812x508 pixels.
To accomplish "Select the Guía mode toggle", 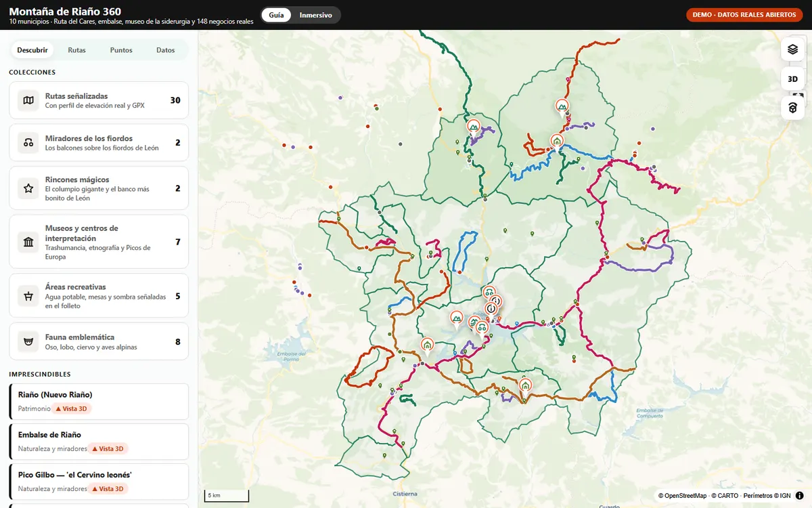I will coord(276,15).
